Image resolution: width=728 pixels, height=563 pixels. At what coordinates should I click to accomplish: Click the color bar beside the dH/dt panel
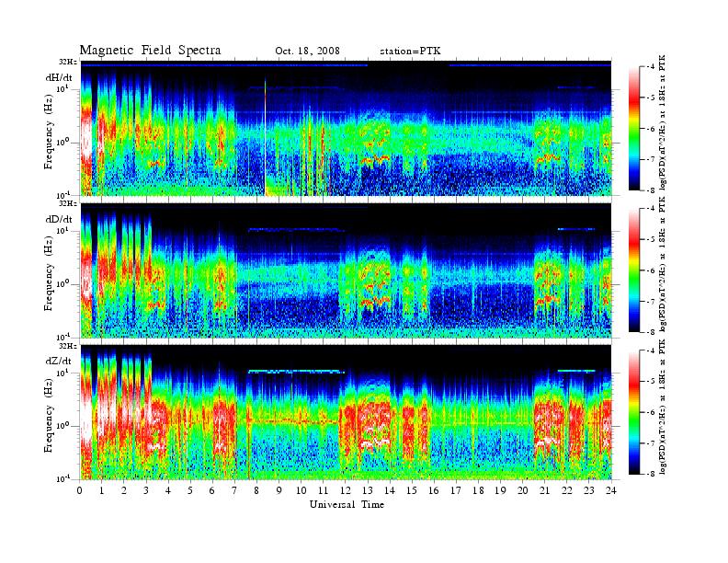click(634, 129)
